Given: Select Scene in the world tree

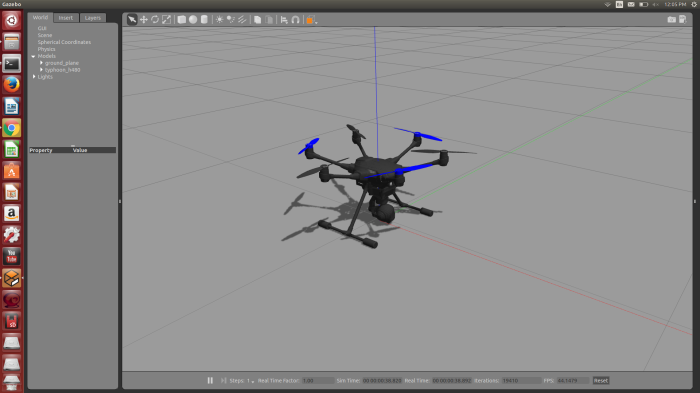Looking at the screenshot, I should (x=45, y=35).
